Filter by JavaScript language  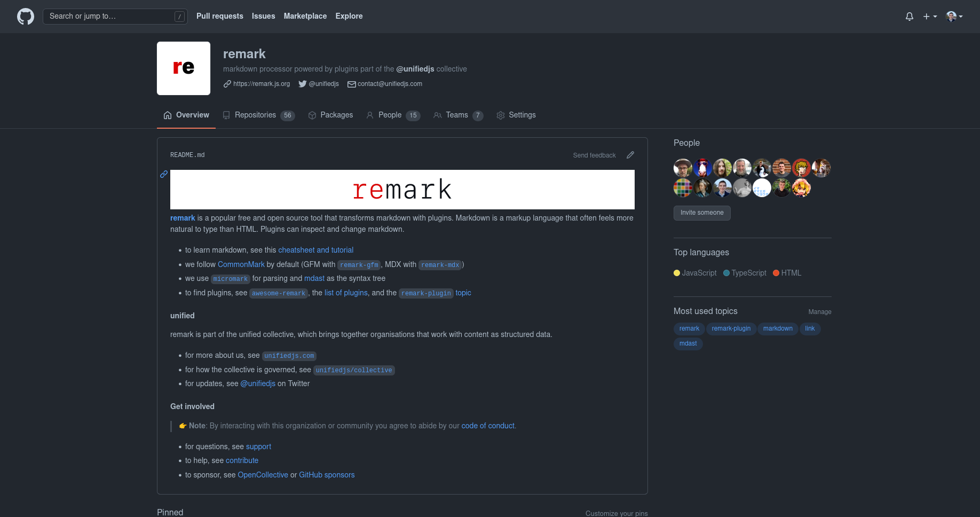695,273
